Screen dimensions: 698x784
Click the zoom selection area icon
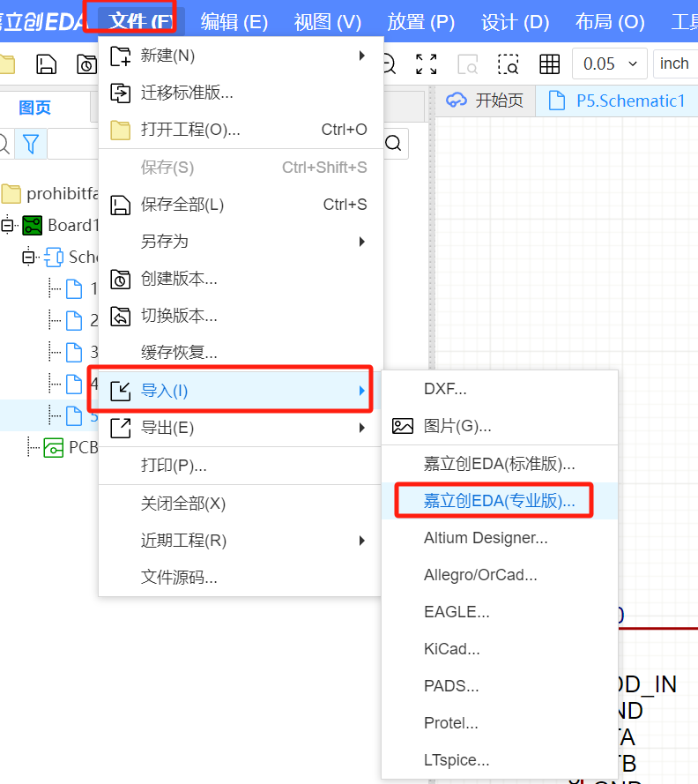(509, 64)
